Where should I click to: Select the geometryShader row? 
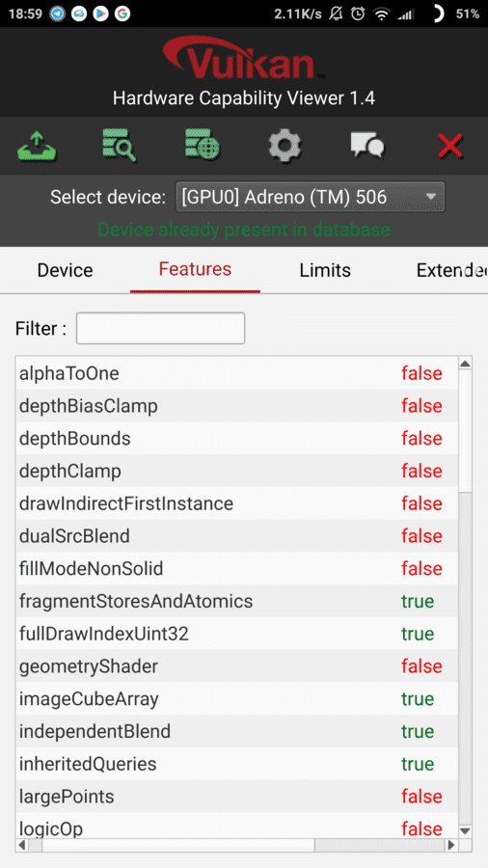(x=237, y=666)
